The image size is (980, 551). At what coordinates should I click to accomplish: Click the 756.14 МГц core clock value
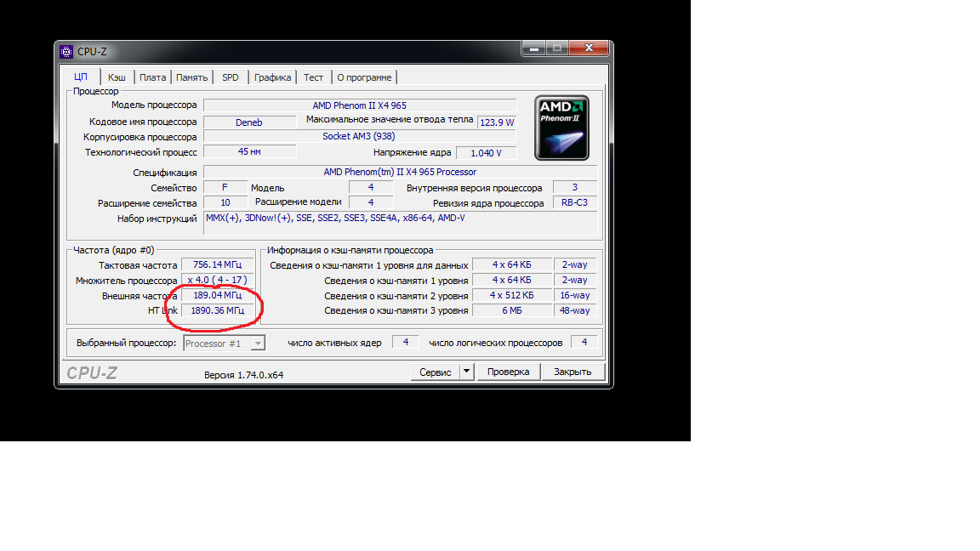tap(218, 265)
